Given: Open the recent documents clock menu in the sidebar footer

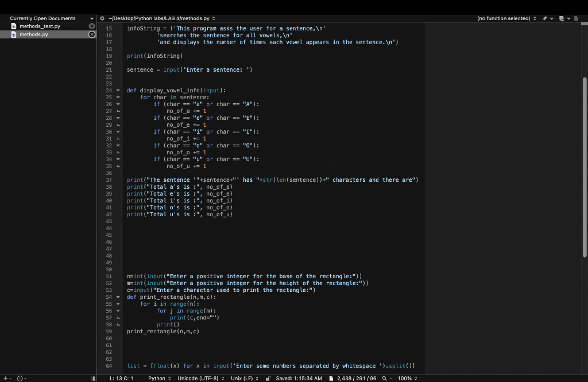Looking at the screenshot, I should 20,378.
